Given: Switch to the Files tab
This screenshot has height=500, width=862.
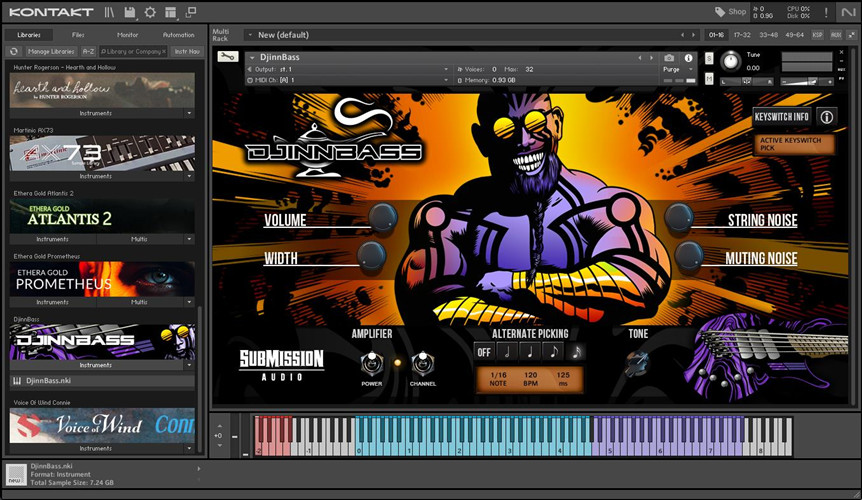Looking at the screenshot, I should click(78, 35).
